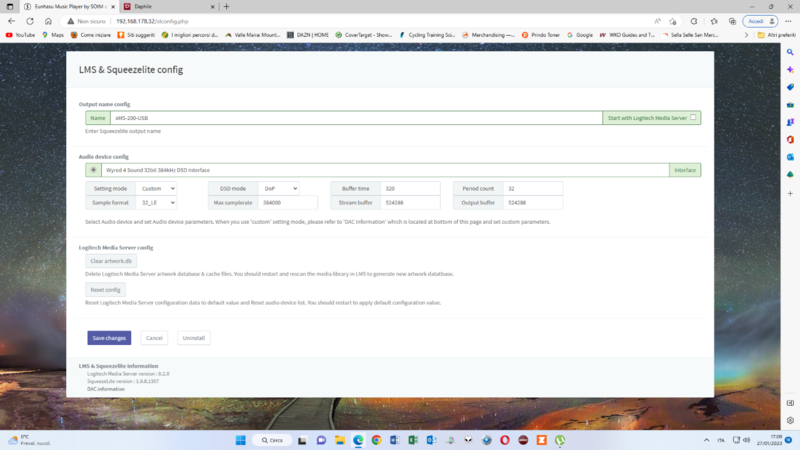Open Opera browser from the taskbar
Screen dimensions: 800x450
point(505,440)
